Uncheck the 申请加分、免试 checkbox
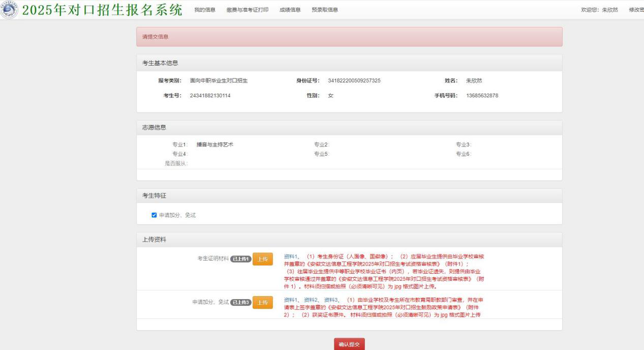The image size is (644, 350). click(x=155, y=215)
